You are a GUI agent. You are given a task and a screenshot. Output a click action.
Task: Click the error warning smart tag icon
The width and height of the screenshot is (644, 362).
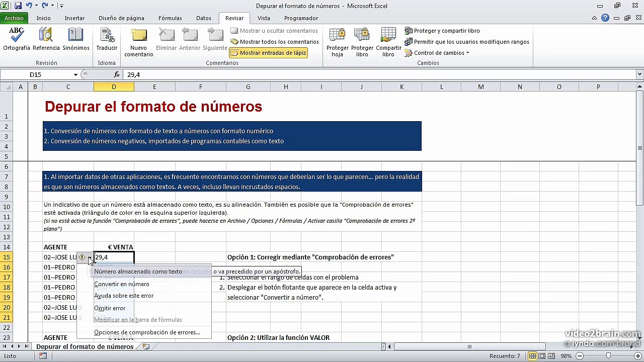coord(82,257)
